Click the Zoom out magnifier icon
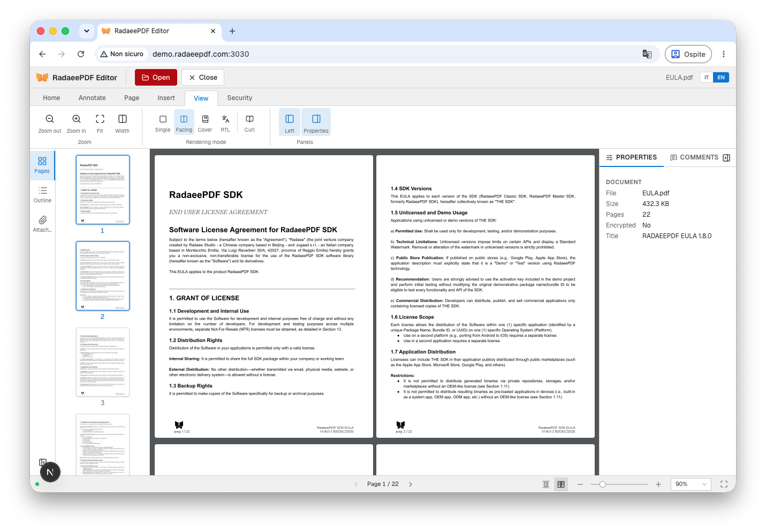This screenshot has height=532, width=766. (50, 119)
